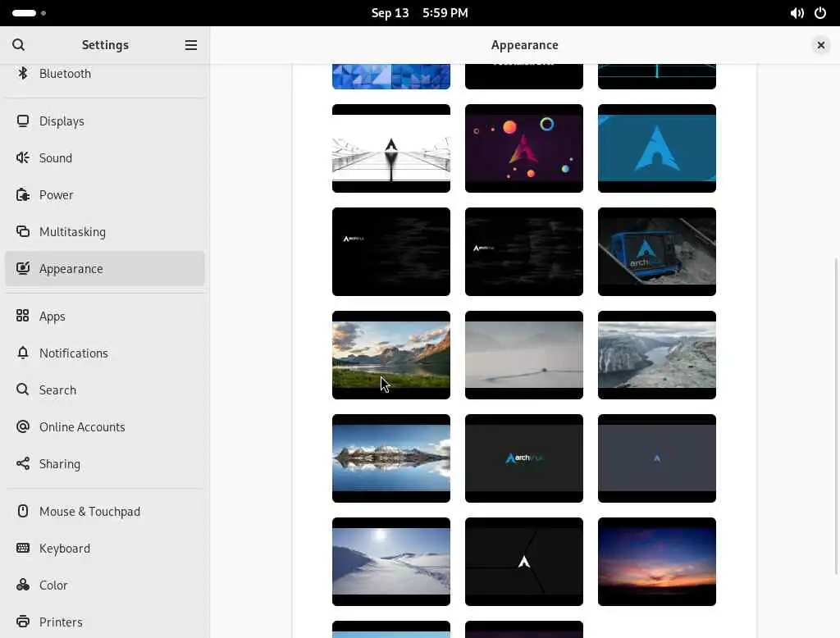Select the rocky fjord wallpaper
Viewport: 840px width, 638px height.
click(x=657, y=355)
